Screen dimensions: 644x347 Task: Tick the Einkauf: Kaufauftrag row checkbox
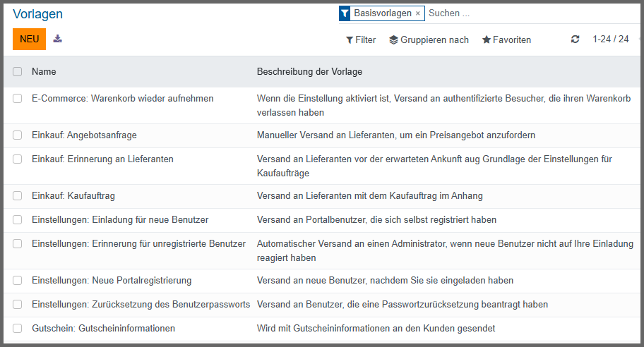[x=18, y=195]
